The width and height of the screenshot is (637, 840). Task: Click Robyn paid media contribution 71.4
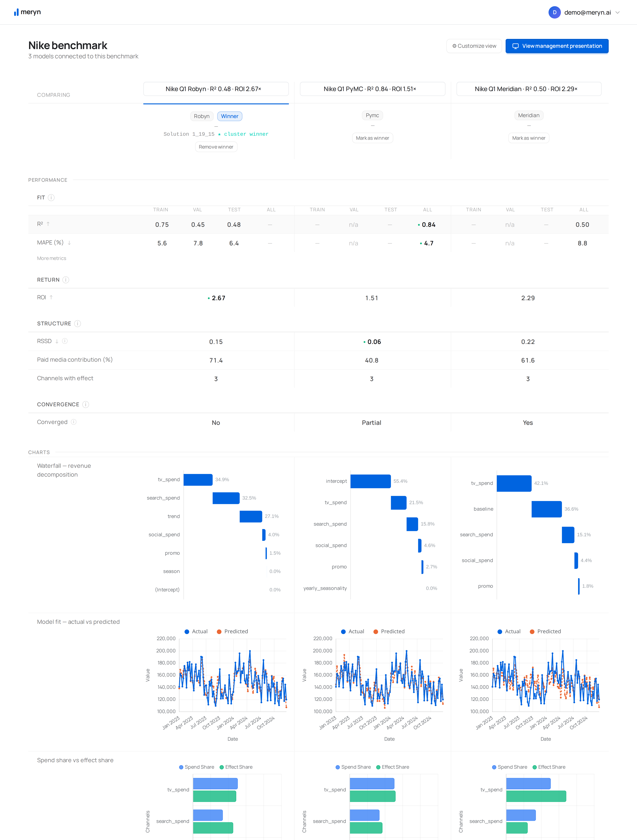pyautogui.click(x=216, y=360)
